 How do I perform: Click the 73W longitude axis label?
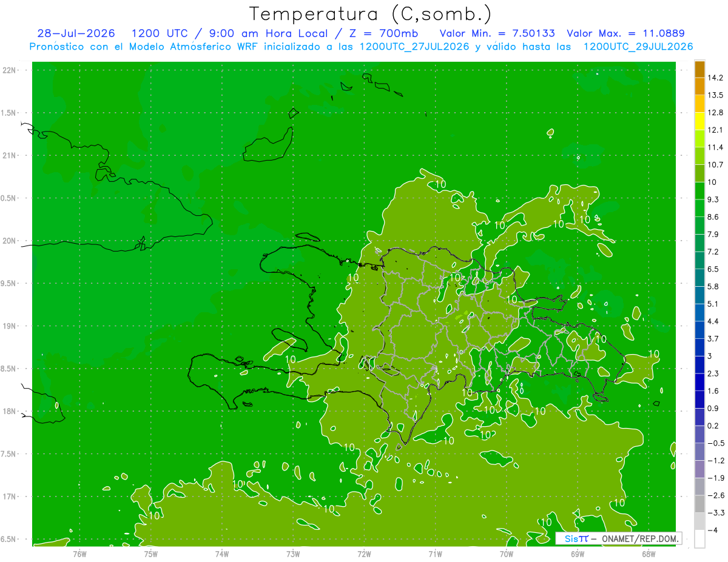coord(293,554)
